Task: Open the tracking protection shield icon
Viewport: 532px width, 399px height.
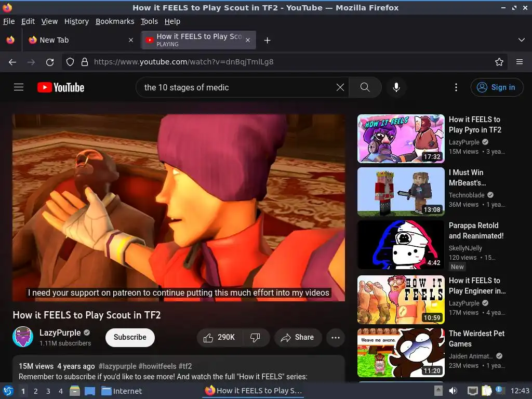Action: tap(70, 62)
